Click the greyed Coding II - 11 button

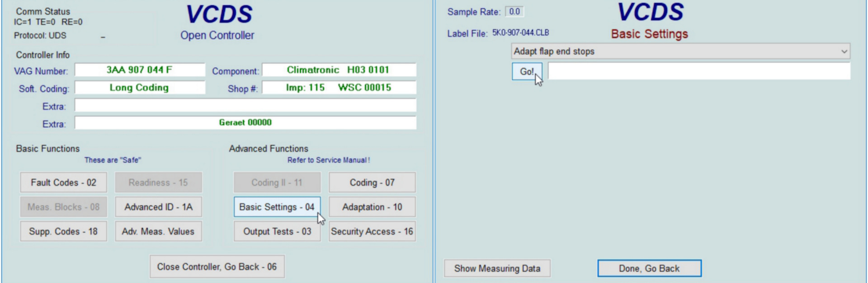277,183
